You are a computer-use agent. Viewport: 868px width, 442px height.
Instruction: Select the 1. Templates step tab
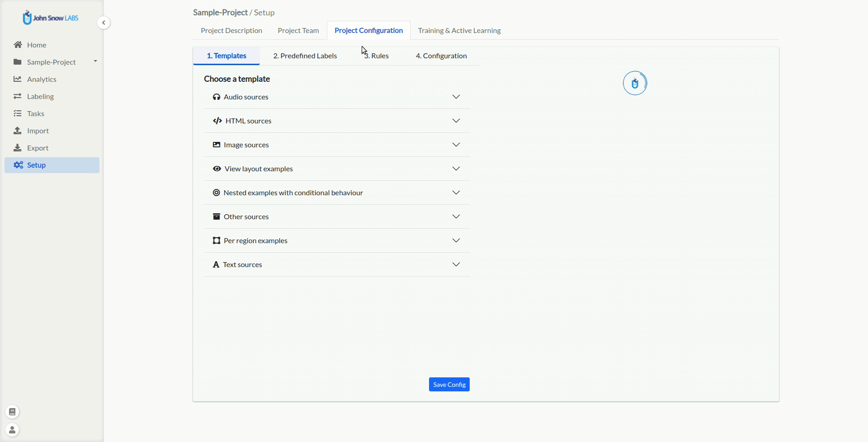click(226, 56)
